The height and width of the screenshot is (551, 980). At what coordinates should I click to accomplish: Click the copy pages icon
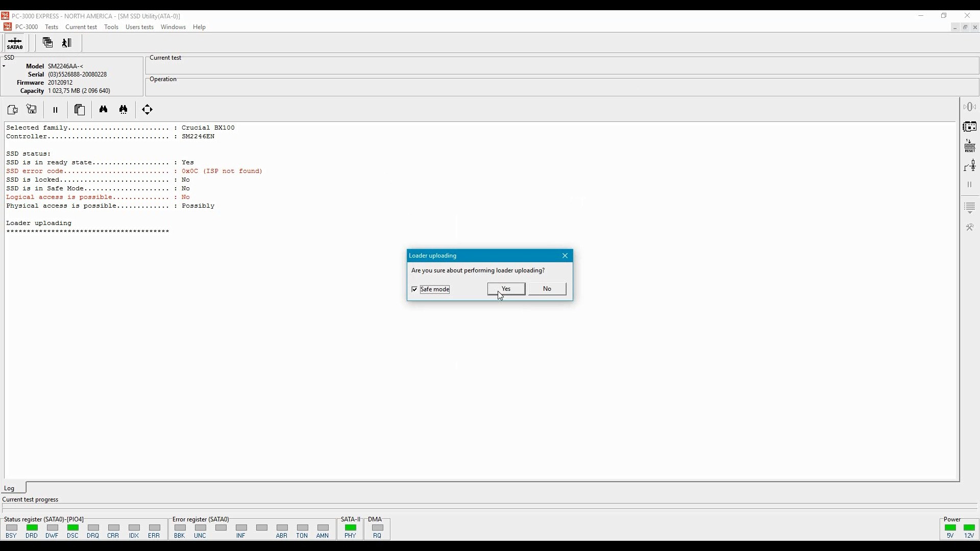(x=80, y=109)
